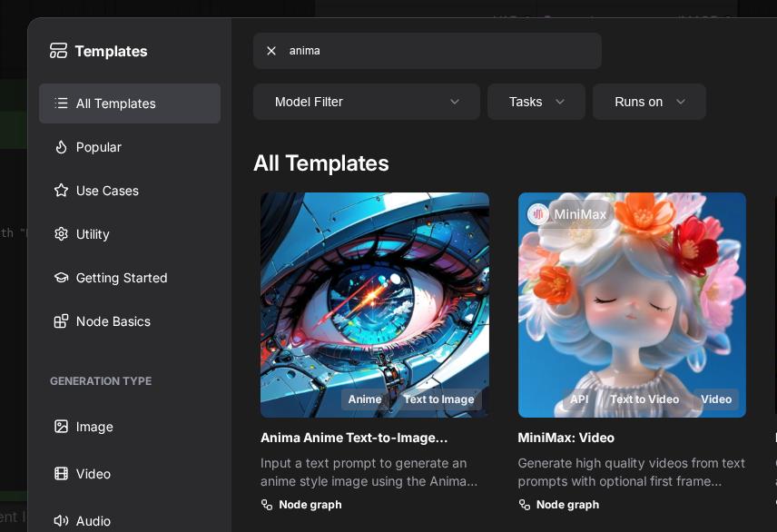Open the Anima Anime eye thumbnail
The height and width of the screenshot is (532, 777).
[x=375, y=304]
